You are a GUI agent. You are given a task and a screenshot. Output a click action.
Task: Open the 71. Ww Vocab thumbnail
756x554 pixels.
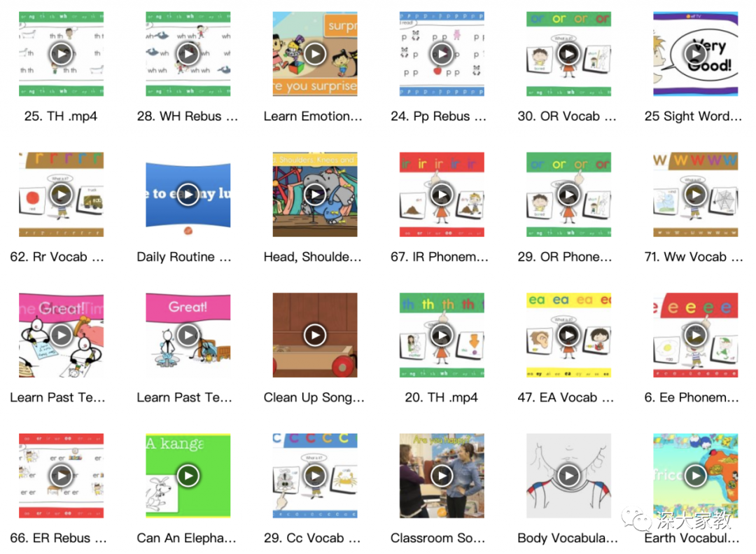(695, 195)
